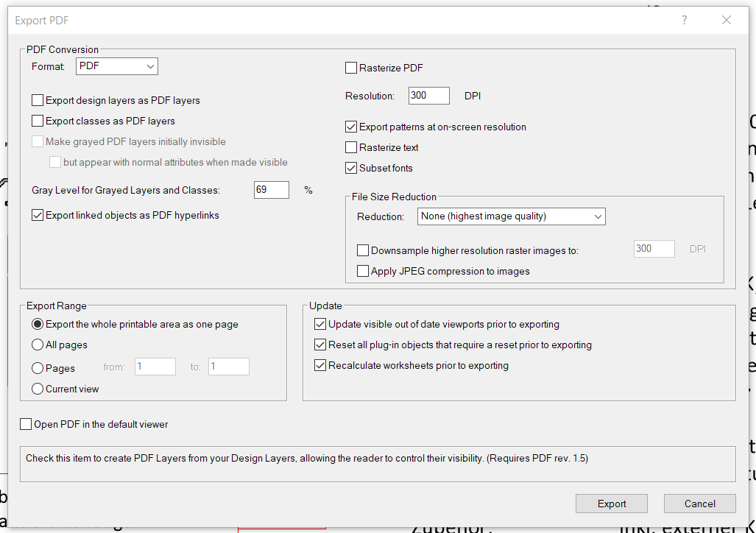
Task: Disable Subset fonts
Action: (x=351, y=167)
